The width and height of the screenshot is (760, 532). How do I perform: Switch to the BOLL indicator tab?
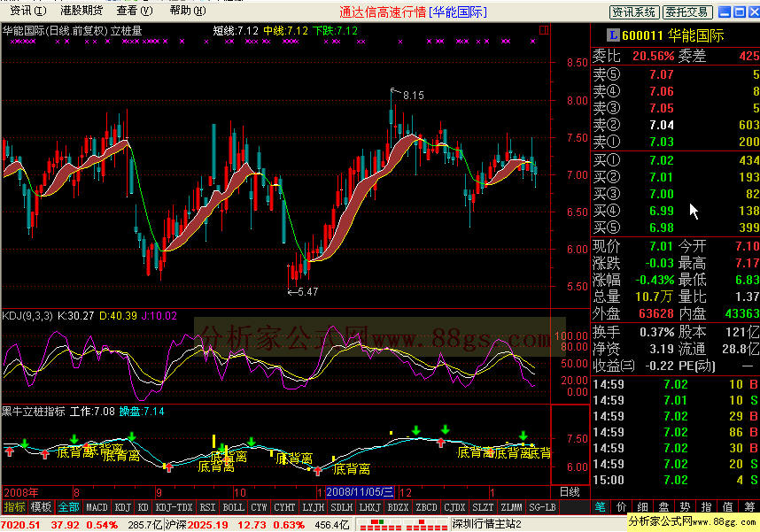click(x=233, y=507)
